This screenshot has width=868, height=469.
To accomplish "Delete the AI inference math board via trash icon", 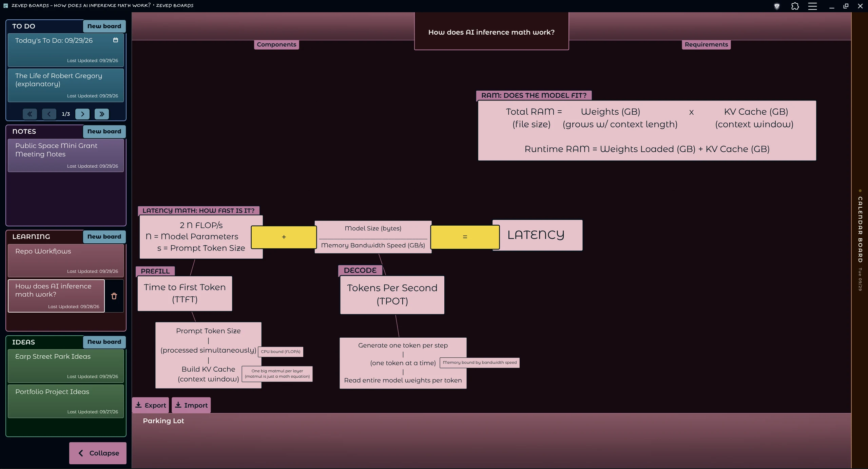I will click(x=114, y=296).
